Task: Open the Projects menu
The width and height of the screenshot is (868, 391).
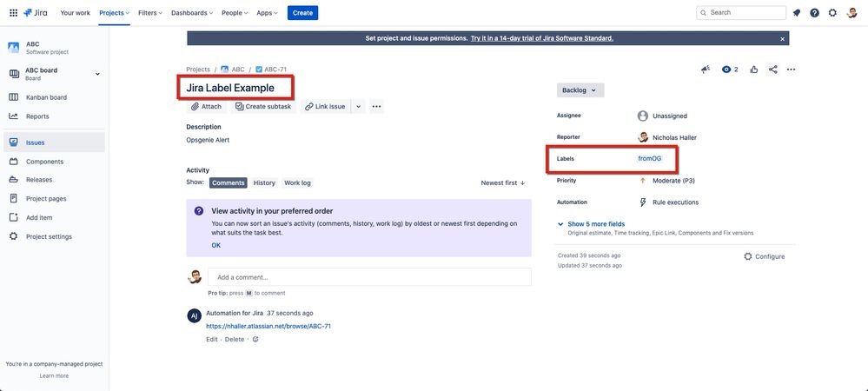Action: pyautogui.click(x=114, y=13)
